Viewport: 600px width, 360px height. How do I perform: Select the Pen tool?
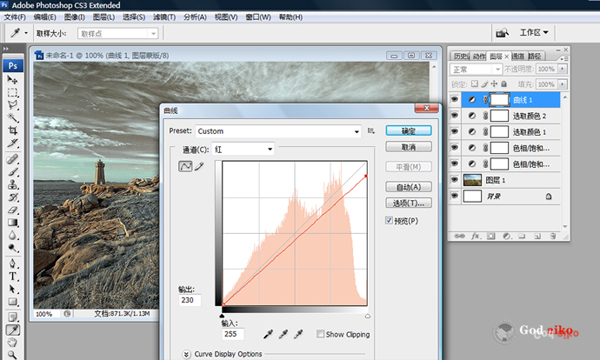[x=13, y=264]
